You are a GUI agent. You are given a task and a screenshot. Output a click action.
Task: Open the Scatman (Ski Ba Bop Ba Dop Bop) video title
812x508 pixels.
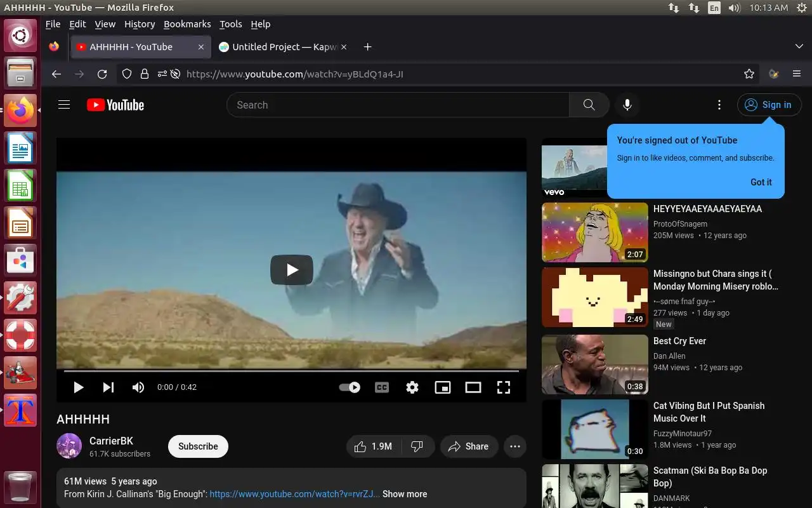(710, 477)
